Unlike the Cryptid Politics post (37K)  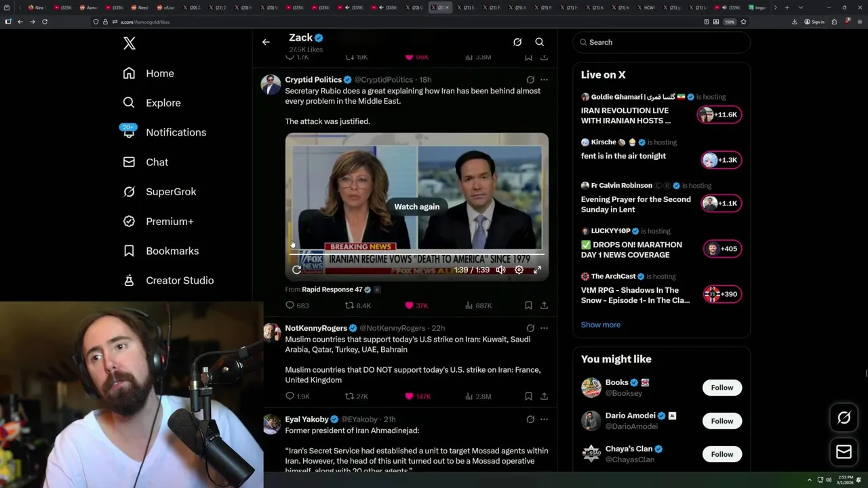pyautogui.click(x=416, y=306)
